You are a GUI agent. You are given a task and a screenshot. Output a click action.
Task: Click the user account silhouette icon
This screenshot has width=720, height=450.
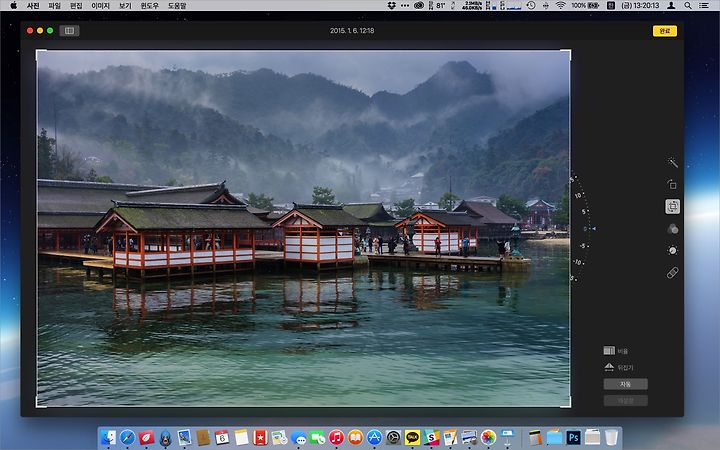[671, 6]
